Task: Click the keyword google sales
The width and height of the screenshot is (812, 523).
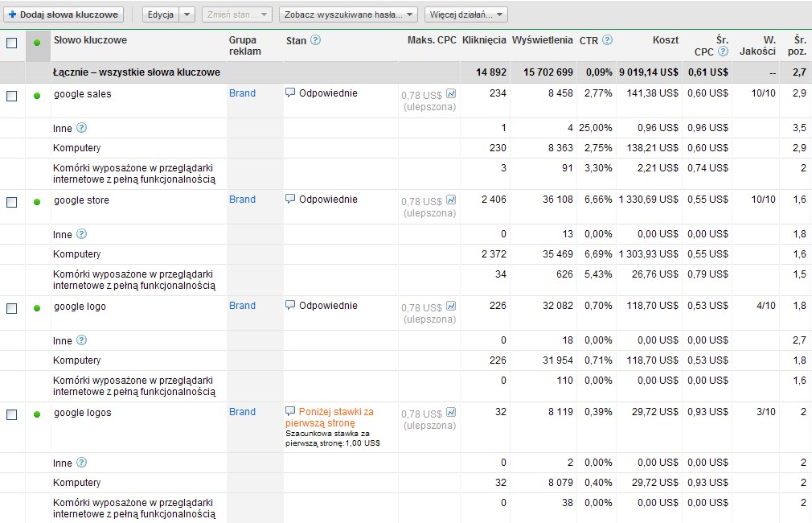Action: [x=82, y=94]
